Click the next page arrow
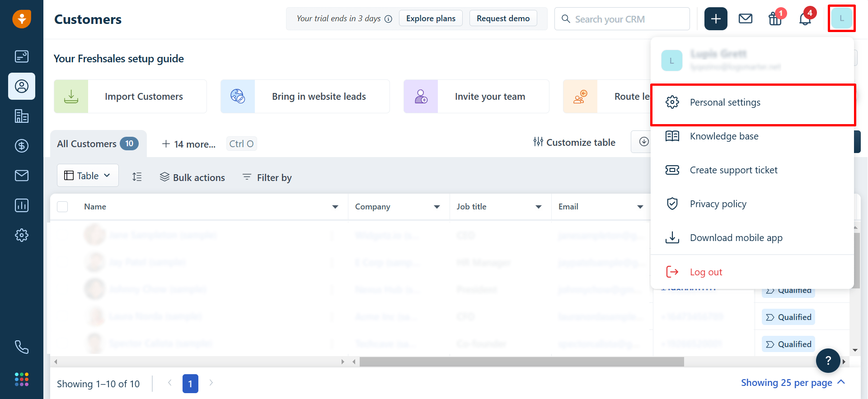The width and height of the screenshot is (868, 399). [211, 383]
